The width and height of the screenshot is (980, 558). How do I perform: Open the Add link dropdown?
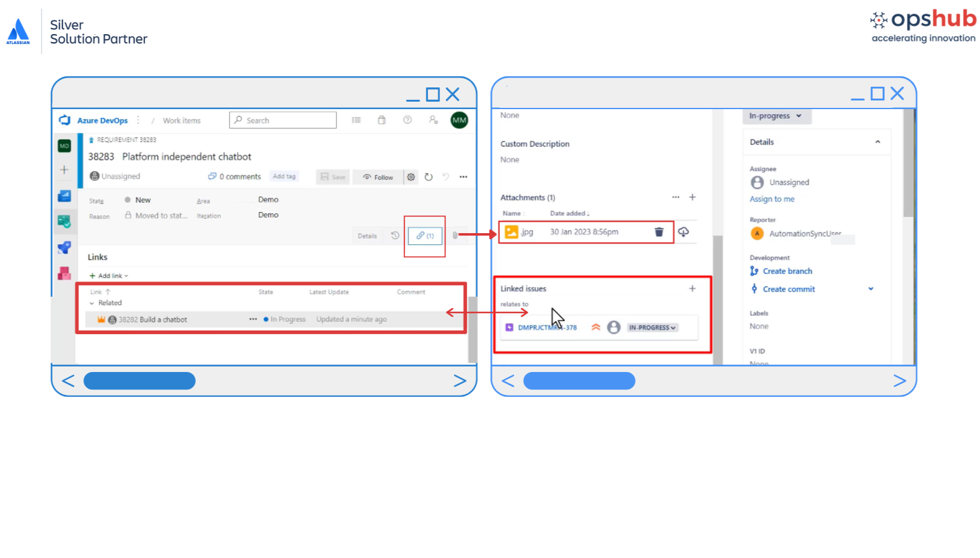109,276
